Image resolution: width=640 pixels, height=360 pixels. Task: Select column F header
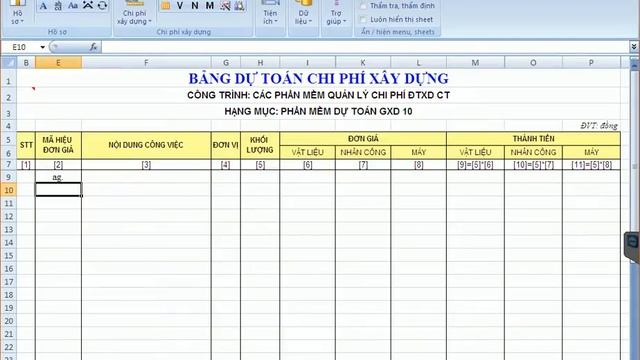146,62
